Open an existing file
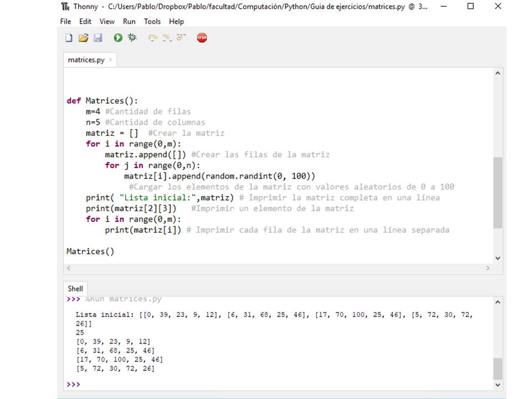 pos(83,38)
